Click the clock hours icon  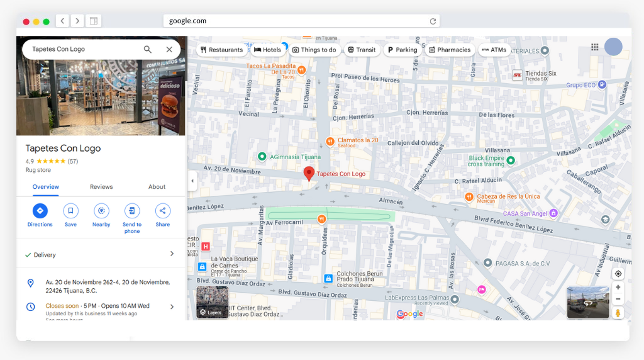[x=31, y=307]
